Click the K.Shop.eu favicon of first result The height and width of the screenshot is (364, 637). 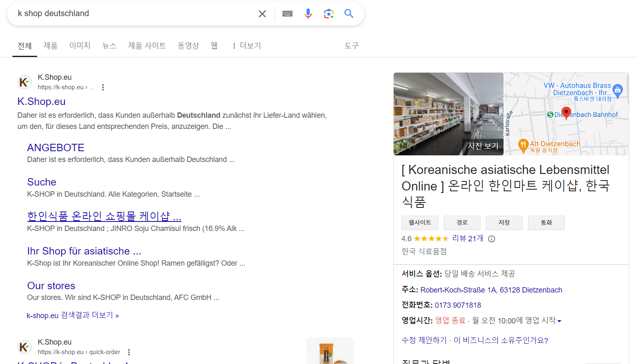click(x=24, y=82)
